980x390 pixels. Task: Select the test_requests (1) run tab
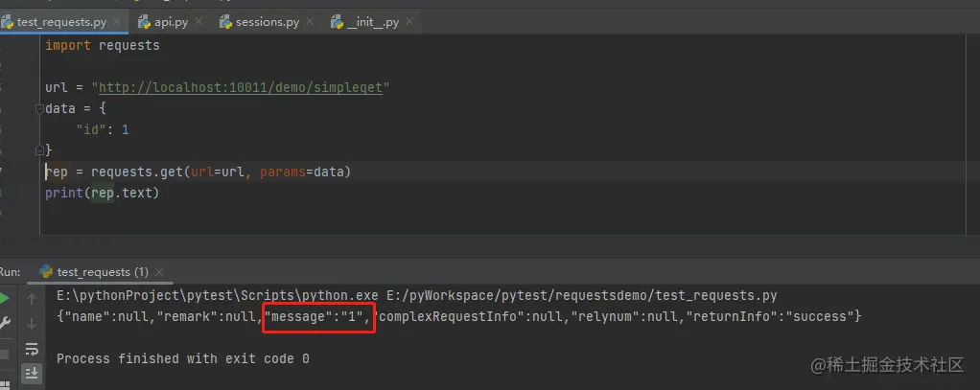102,272
